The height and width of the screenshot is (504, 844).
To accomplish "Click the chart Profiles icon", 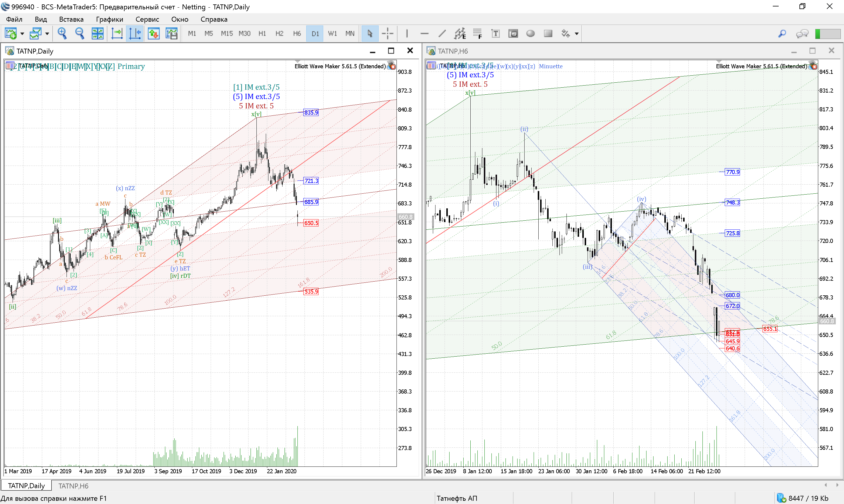I will [x=35, y=33].
